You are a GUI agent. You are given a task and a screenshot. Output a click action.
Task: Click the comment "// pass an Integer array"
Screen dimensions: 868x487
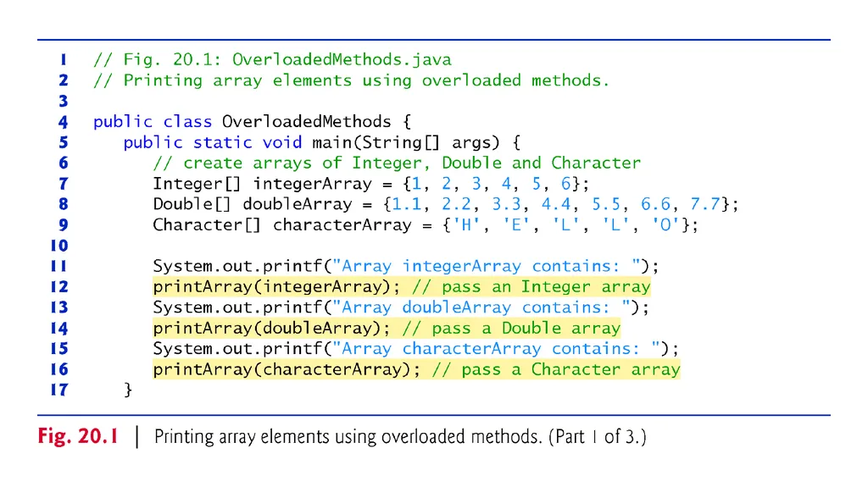(531, 286)
